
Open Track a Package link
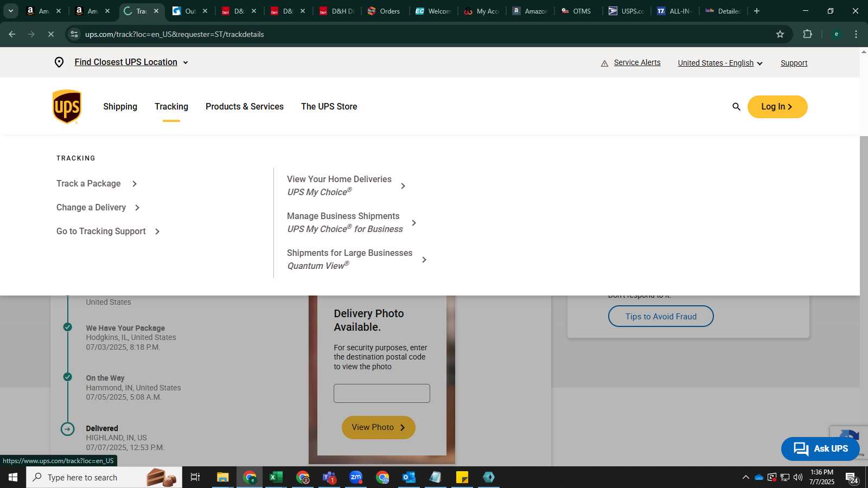[x=97, y=184]
